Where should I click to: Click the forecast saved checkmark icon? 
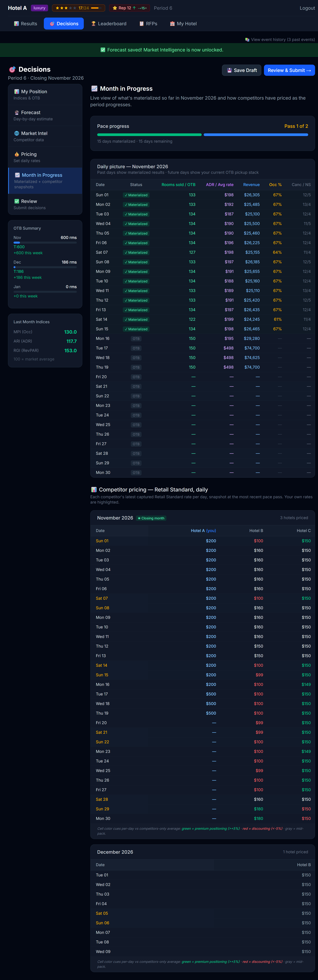pos(103,50)
